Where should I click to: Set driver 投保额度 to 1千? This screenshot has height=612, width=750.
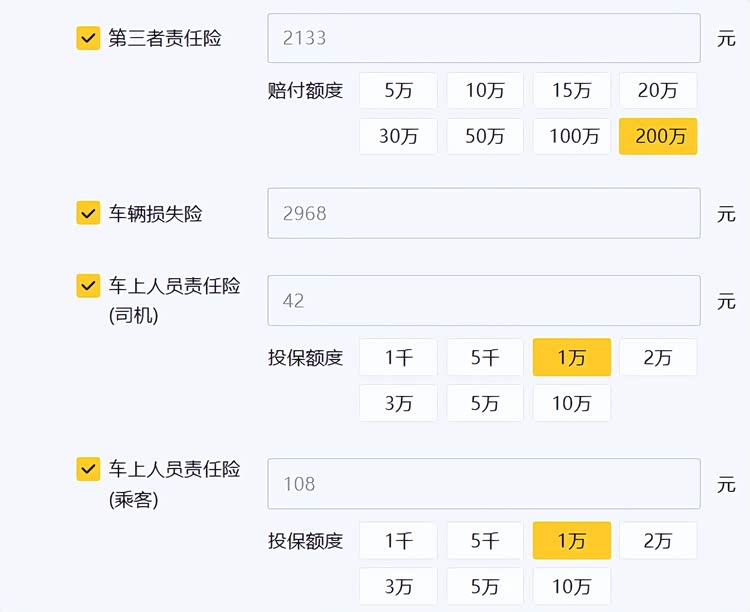398,358
